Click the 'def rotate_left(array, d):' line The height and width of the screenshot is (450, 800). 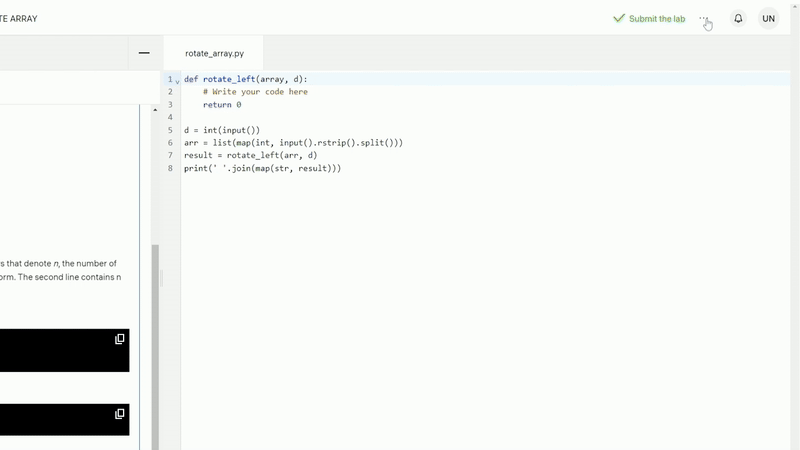point(245,79)
